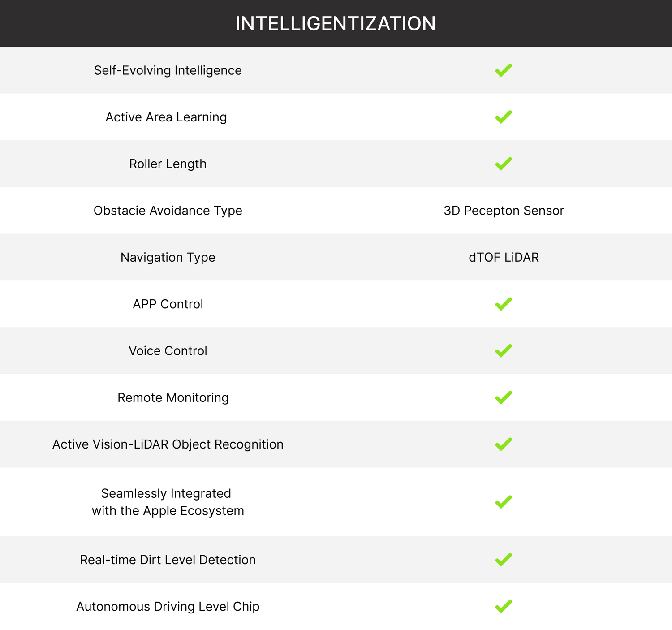Viewport: 672px width, 630px height.
Task: Click the Self-Evolving Intelligence label
Action: click(x=168, y=70)
